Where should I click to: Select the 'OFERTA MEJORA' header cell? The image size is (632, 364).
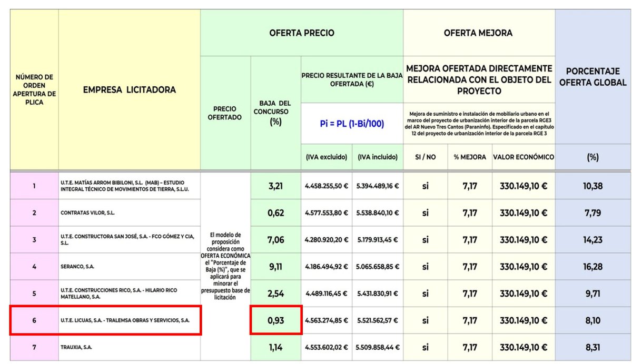478,33
